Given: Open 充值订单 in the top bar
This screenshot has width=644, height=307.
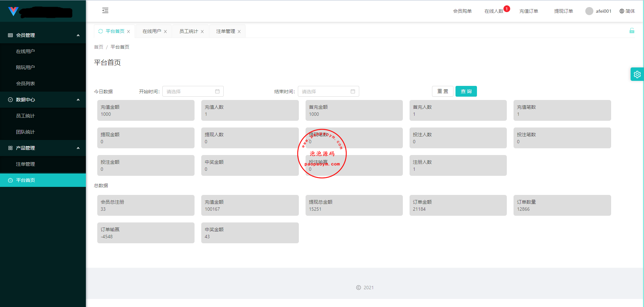Looking at the screenshot, I should [529, 11].
